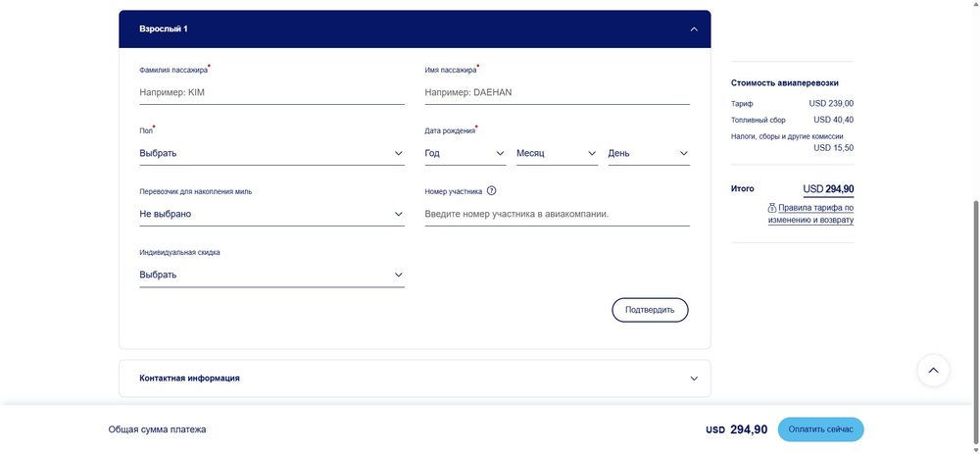The image size is (980, 454).
Task: Open the Месяц birth month dropdown
Action: [x=557, y=153]
